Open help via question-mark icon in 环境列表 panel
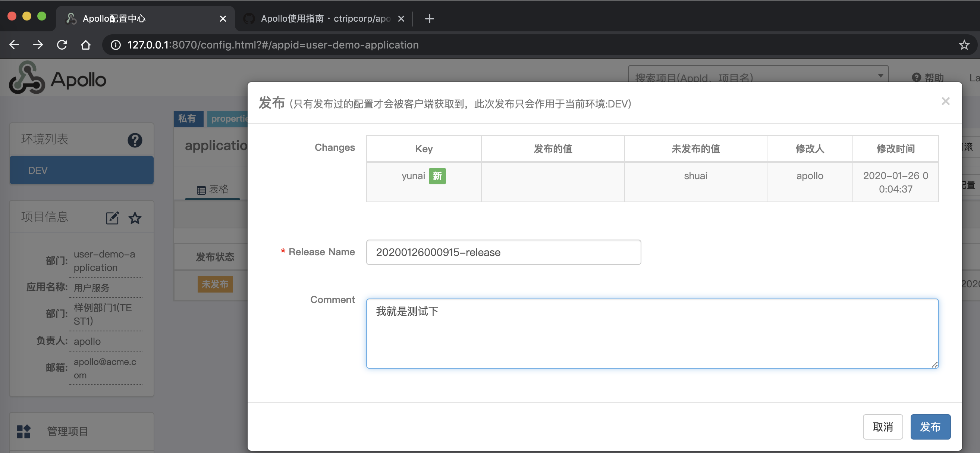 [135, 140]
